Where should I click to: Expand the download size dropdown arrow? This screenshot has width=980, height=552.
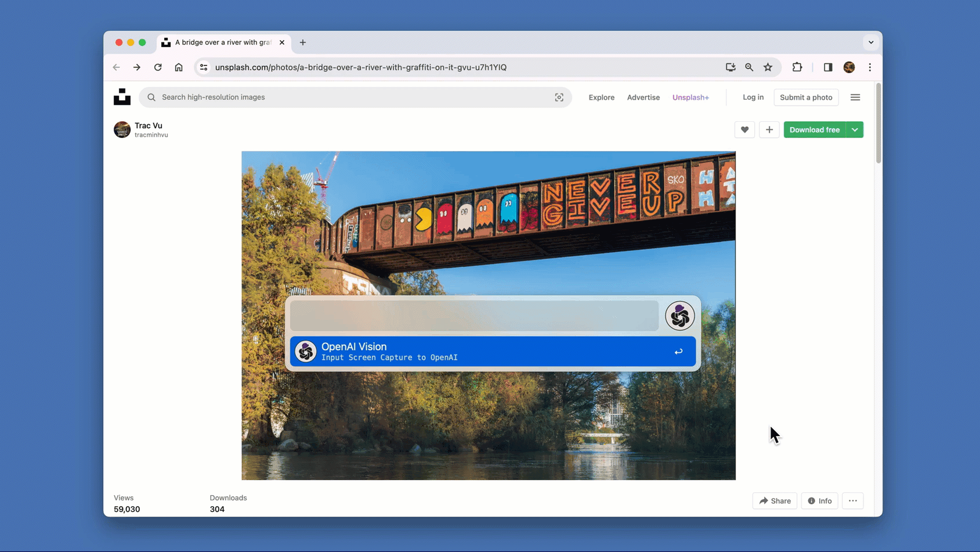[855, 130]
